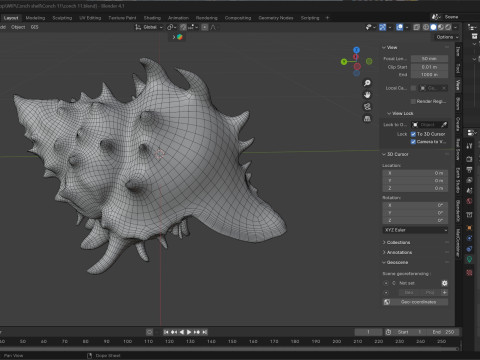Click the colorful add-on icon below header

[x=180, y=37]
